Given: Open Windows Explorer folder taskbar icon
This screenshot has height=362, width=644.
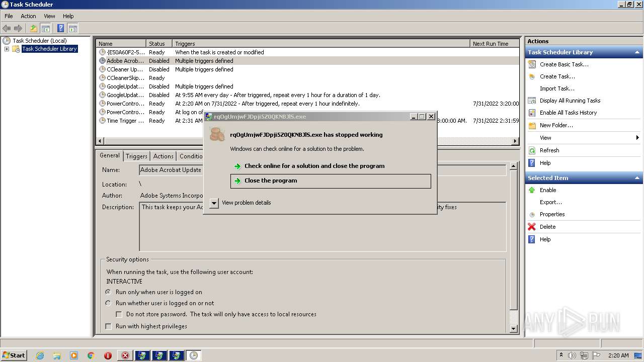Looking at the screenshot, I should point(57,355).
